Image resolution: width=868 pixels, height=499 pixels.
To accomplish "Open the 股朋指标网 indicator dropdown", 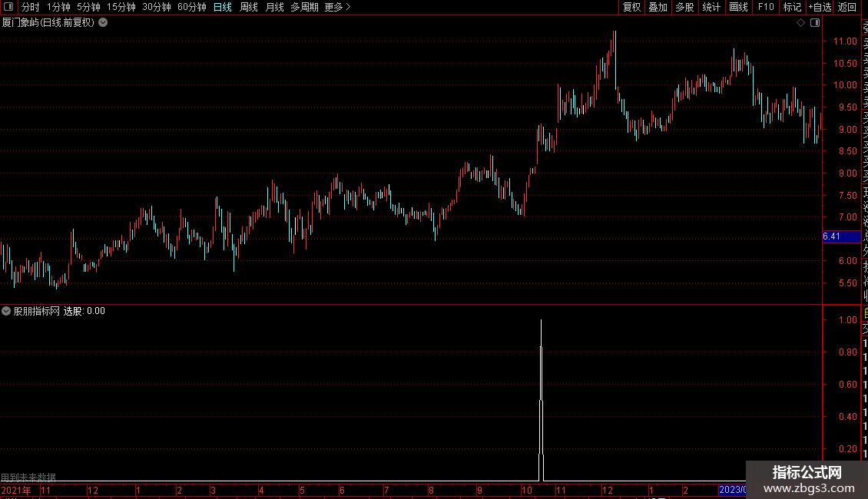I will pos(6,311).
